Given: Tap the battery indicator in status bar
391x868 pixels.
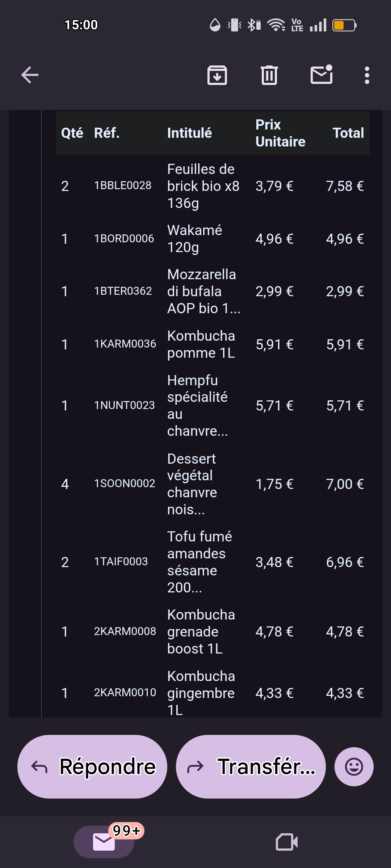Looking at the screenshot, I should [344, 25].
